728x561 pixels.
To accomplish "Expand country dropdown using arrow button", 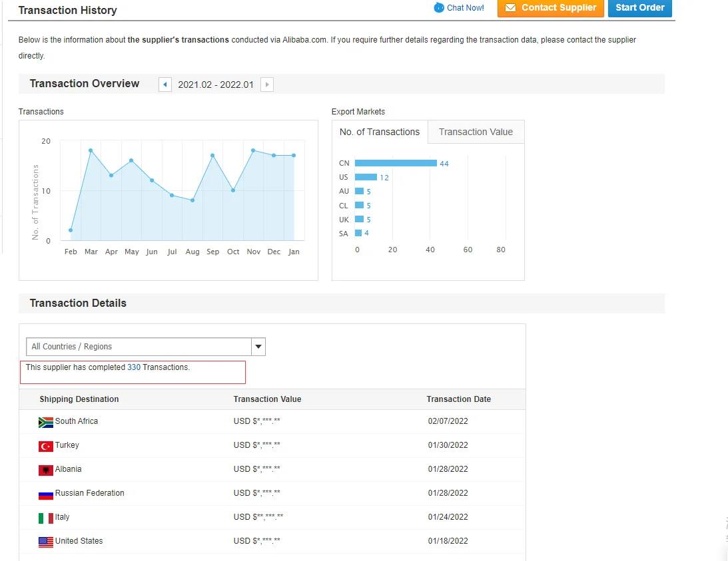I will tap(258, 347).
